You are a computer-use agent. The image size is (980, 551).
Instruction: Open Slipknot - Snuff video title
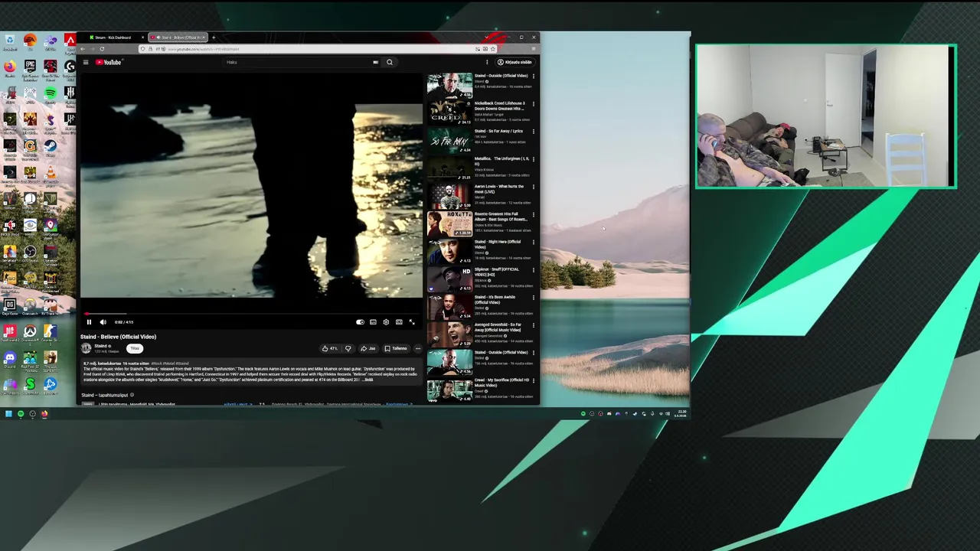[x=496, y=272]
